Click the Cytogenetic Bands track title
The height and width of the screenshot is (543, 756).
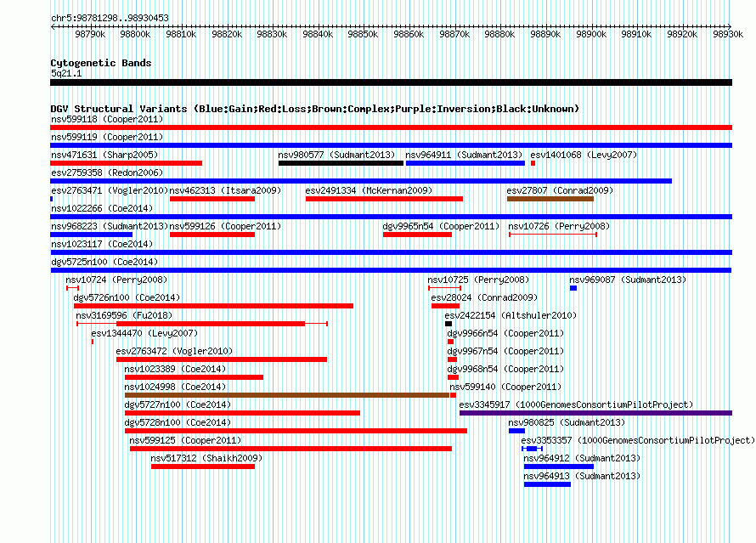coord(101,63)
